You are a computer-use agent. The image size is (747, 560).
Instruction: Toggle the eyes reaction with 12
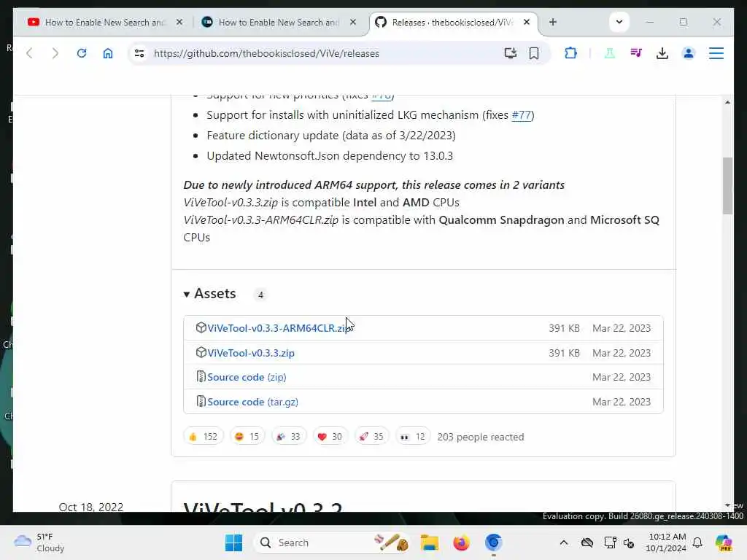click(x=413, y=437)
